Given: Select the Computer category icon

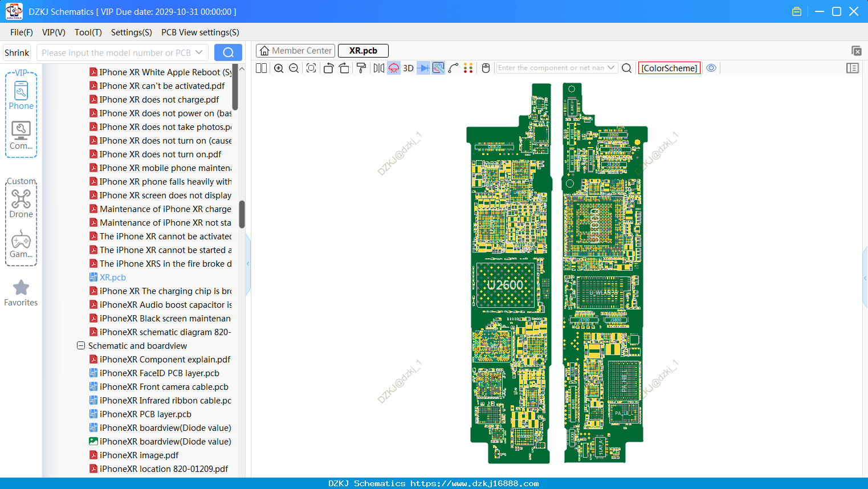Looking at the screenshot, I should point(21,136).
